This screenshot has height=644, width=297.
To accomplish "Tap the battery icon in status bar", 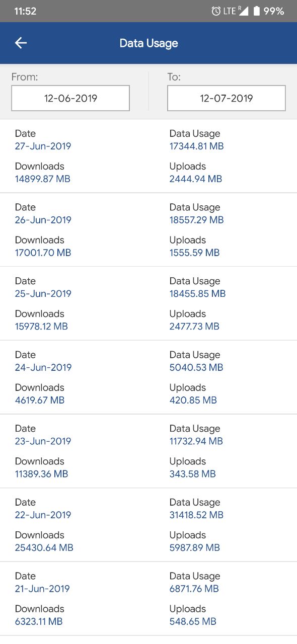I will click(256, 11).
